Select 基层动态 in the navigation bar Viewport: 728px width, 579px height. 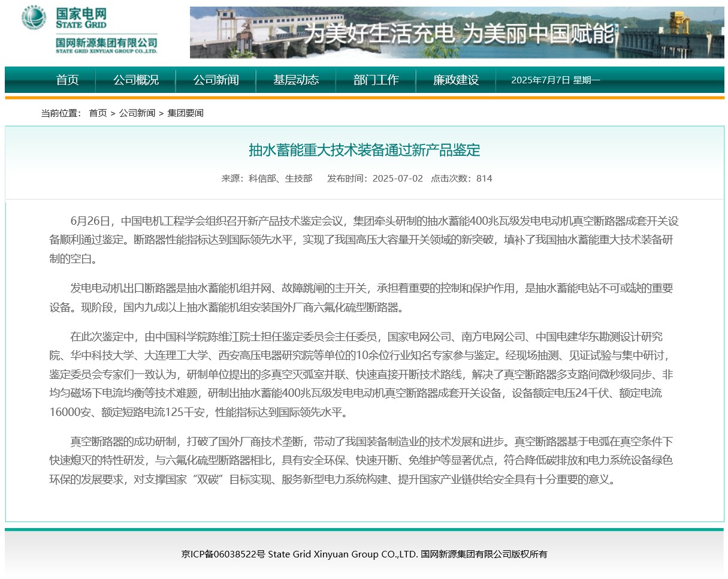click(296, 80)
